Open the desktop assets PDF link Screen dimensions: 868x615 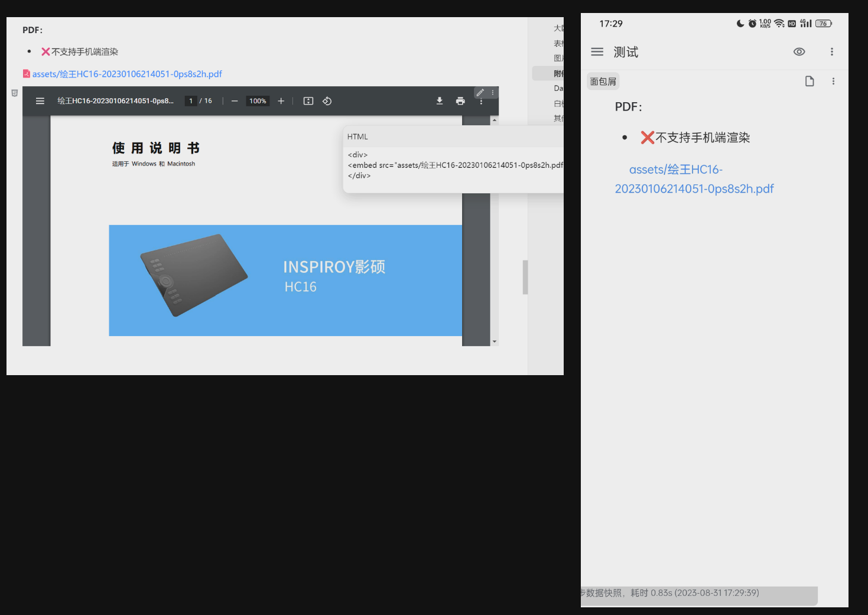coord(127,74)
